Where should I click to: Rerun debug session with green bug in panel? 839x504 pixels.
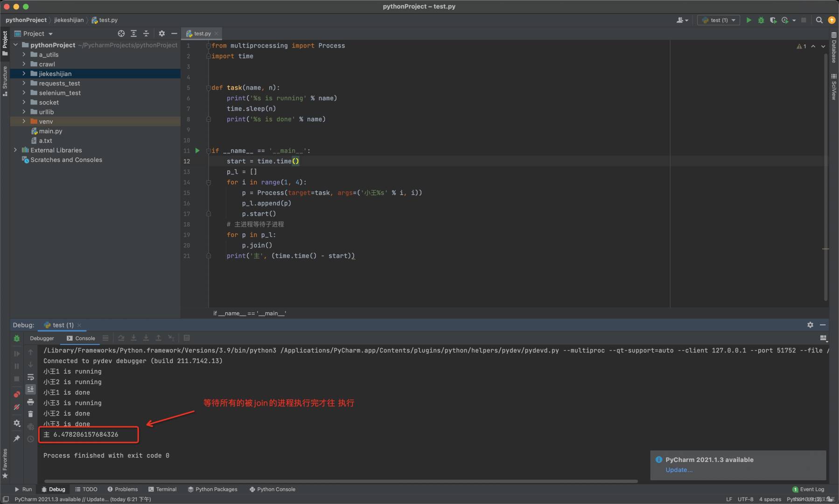point(17,338)
